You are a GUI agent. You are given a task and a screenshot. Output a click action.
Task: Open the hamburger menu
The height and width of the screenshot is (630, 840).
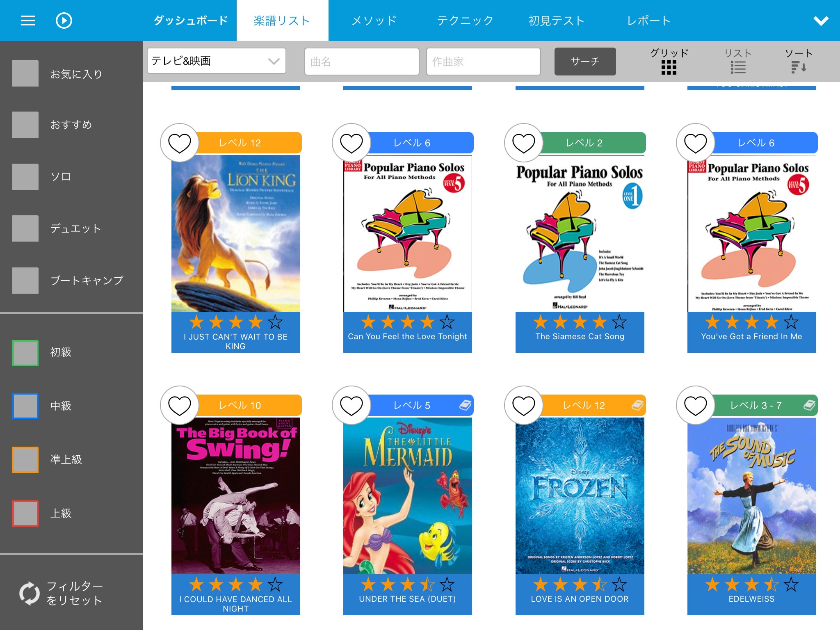tap(27, 21)
